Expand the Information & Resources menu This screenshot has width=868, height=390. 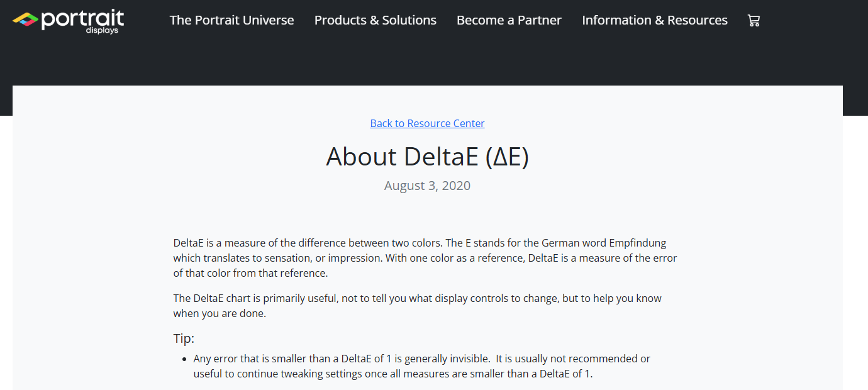(654, 20)
